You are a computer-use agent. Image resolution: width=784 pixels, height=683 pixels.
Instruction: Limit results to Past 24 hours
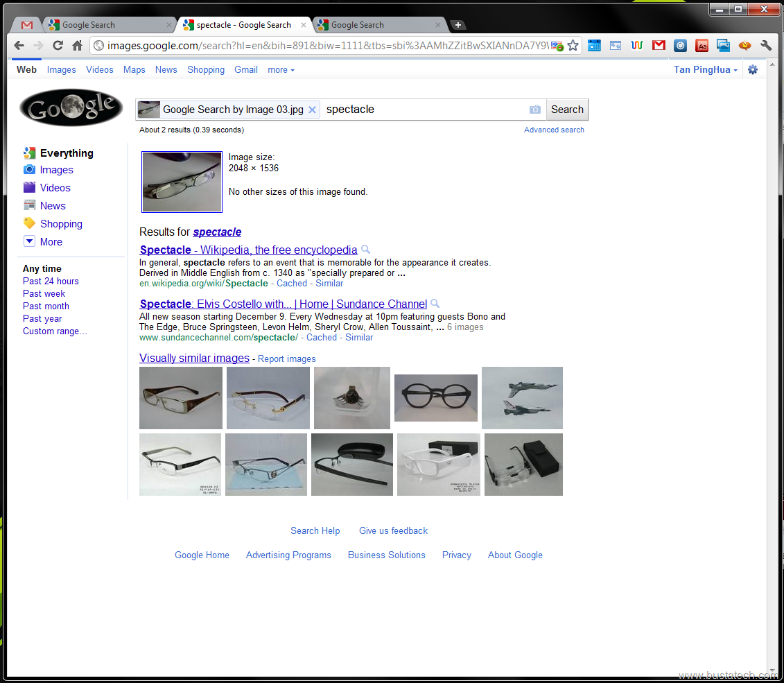(51, 281)
